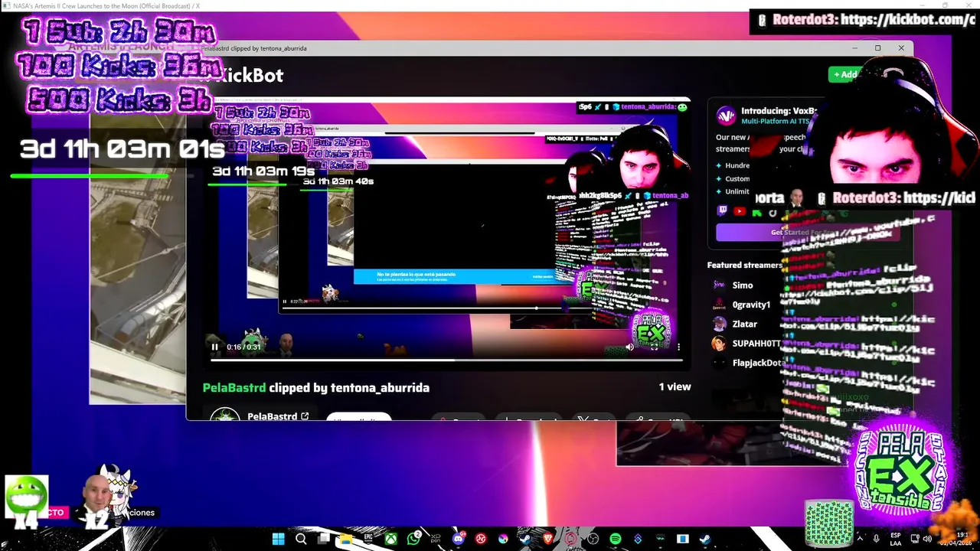Click the Kick icon in the promo card

(756, 212)
